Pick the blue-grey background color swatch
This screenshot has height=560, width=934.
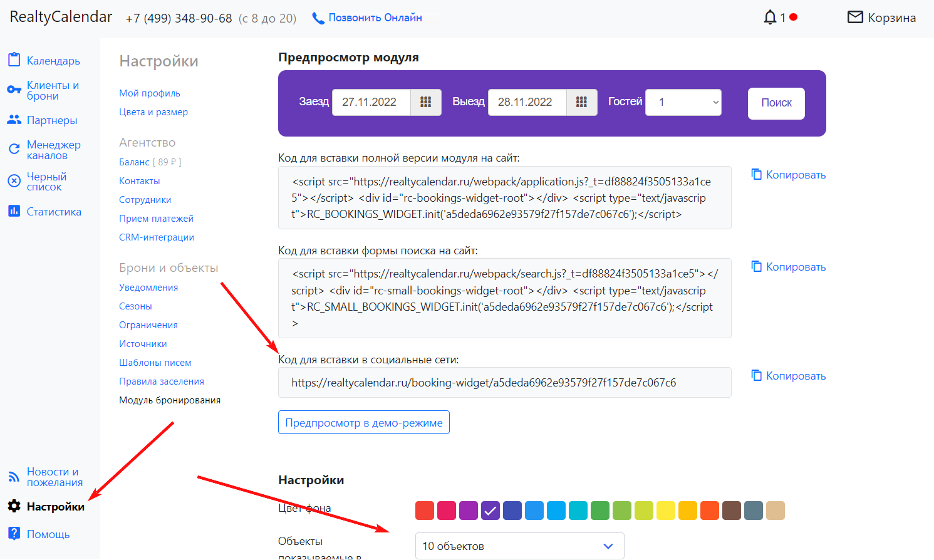pyautogui.click(x=754, y=511)
